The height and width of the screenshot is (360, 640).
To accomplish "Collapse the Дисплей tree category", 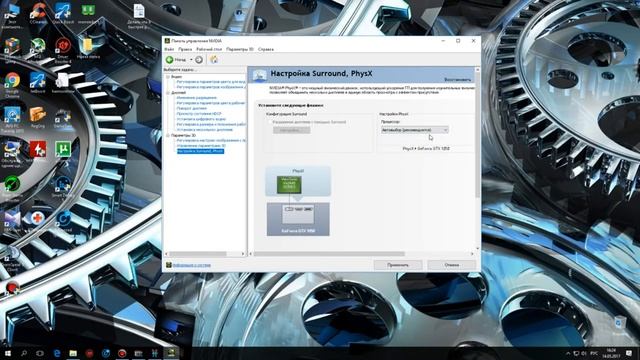I will [x=168, y=93].
